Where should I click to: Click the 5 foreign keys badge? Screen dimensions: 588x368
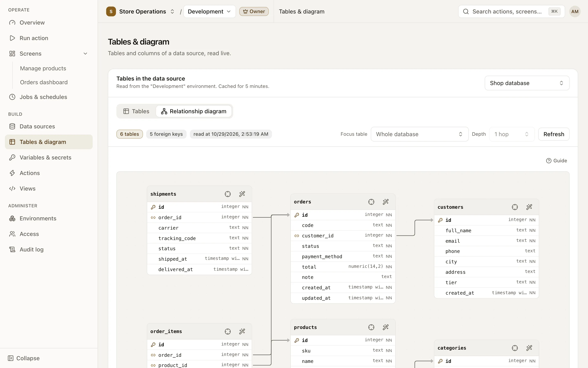coord(166,134)
